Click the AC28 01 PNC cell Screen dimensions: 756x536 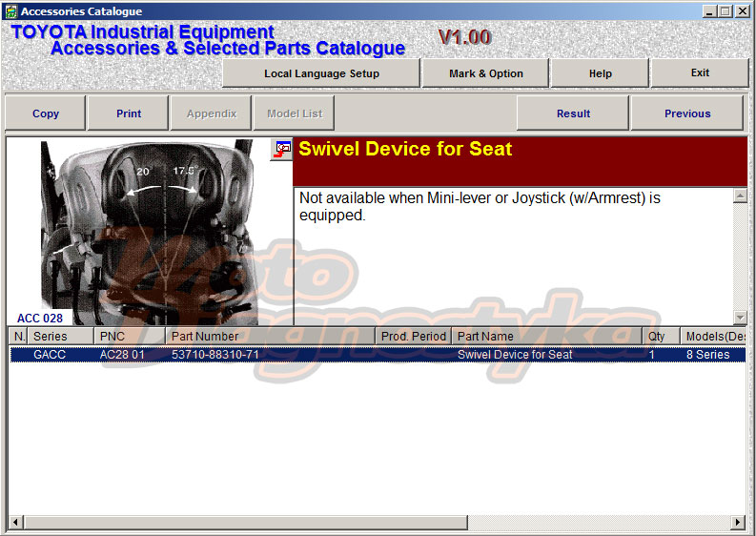point(122,355)
